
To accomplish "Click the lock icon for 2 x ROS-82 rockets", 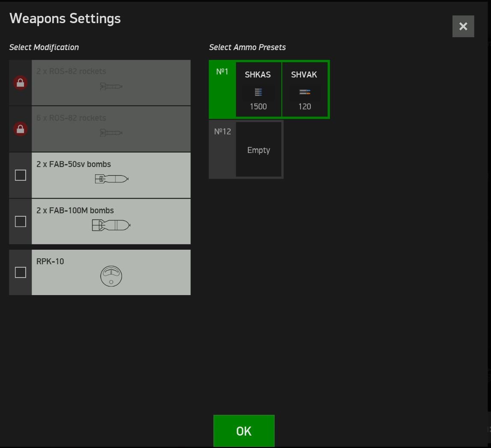I will point(21,83).
